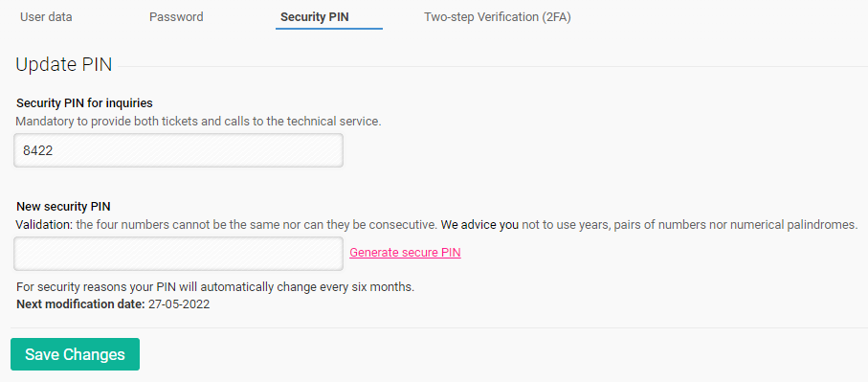Click the Generate secure PIN link
This screenshot has height=382, width=868.
(x=405, y=253)
